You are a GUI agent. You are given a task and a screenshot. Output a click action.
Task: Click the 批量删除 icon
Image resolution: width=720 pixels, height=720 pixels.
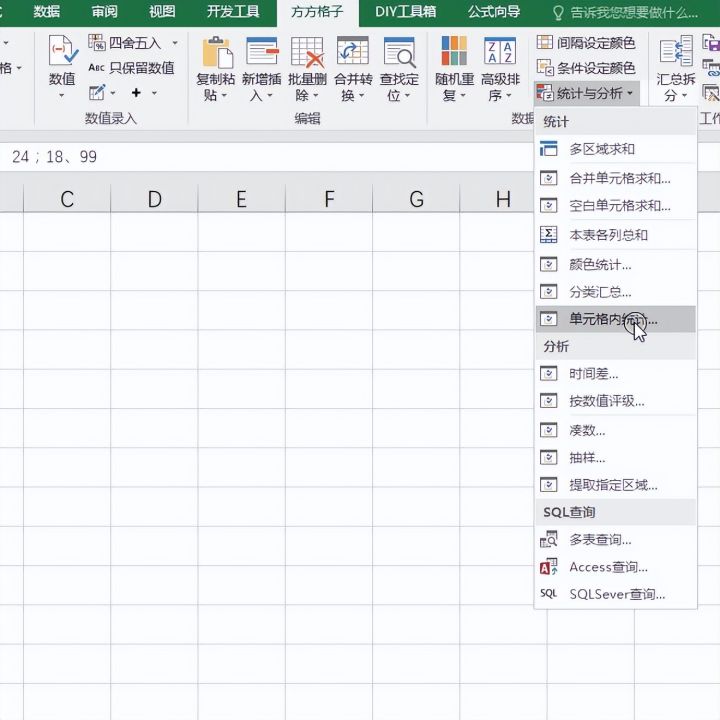pos(308,52)
